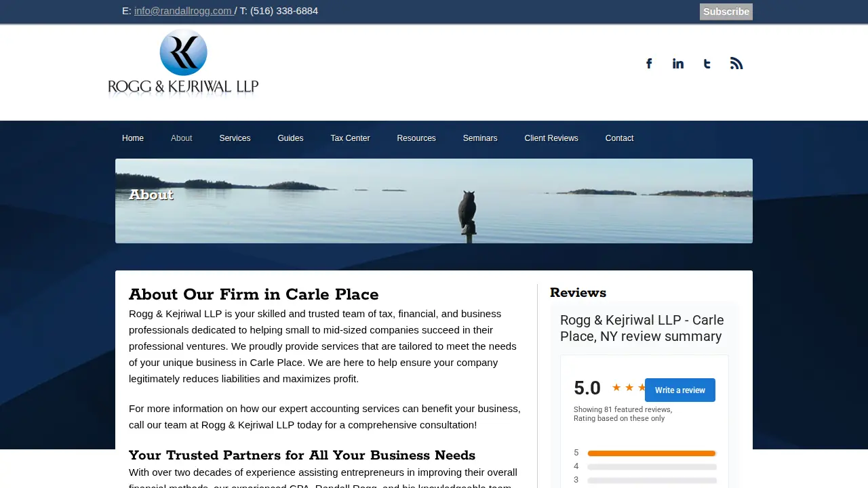Viewport: 868px width, 488px height.
Task: Select Tax Center in the navigation
Action: click(x=350, y=138)
